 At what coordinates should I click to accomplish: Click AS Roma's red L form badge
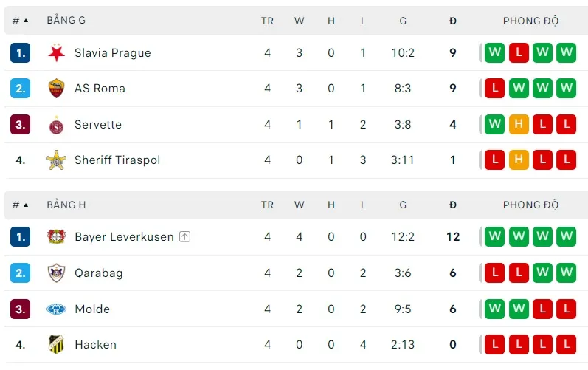[x=494, y=89]
